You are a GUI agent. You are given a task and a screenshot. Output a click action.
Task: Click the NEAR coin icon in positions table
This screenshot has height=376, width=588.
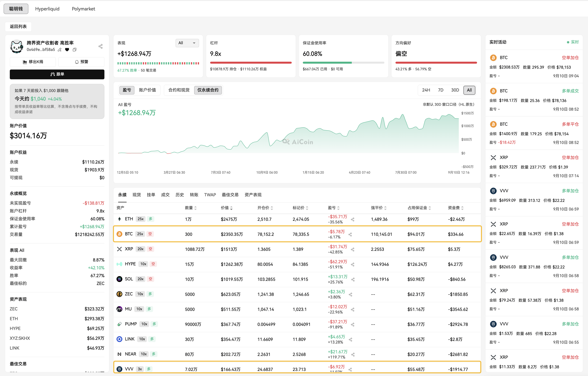[119, 354]
